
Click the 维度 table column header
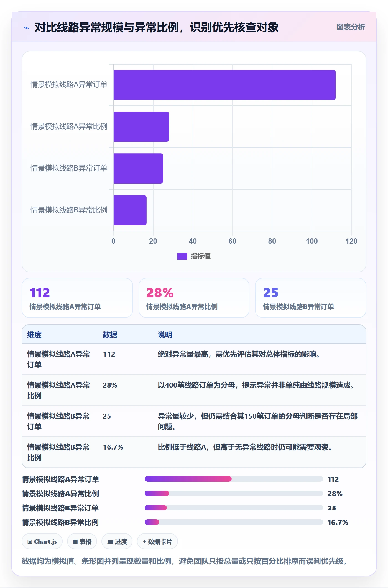[x=34, y=335]
